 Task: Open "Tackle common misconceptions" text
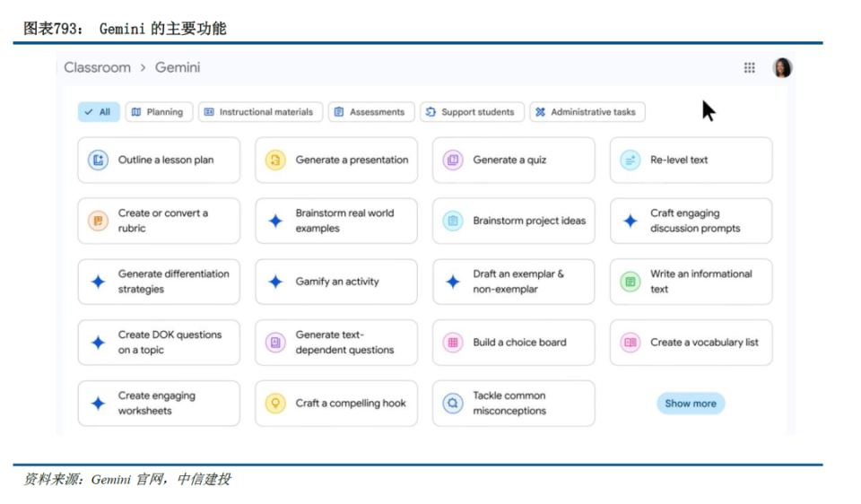pos(509,404)
